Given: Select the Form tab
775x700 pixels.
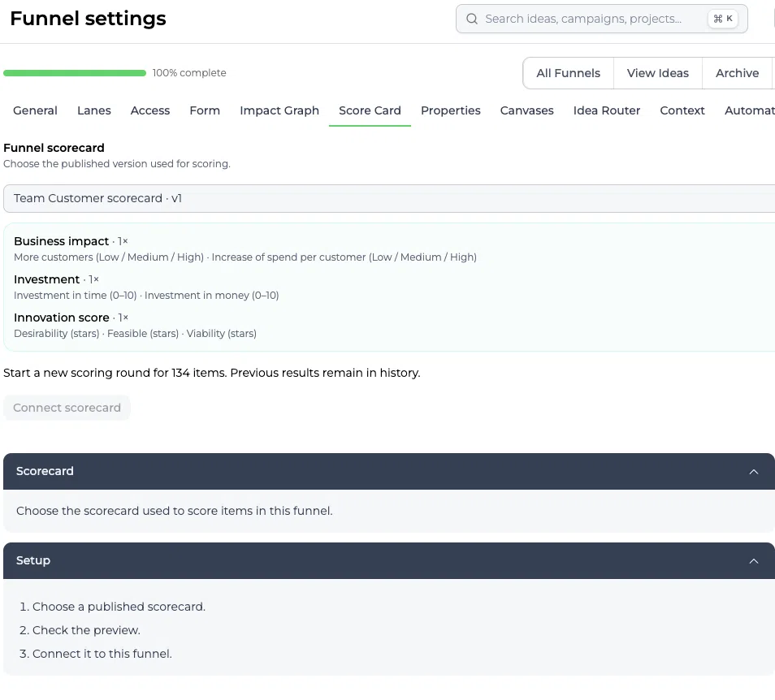Looking at the screenshot, I should (x=205, y=110).
